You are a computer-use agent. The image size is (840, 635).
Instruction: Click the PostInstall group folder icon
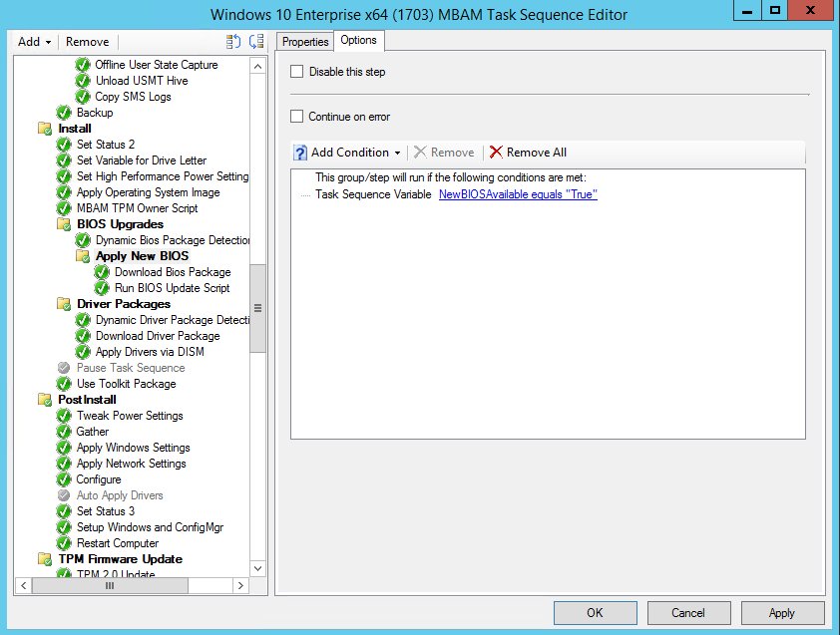pyautogui.click(x=45, y=400)
